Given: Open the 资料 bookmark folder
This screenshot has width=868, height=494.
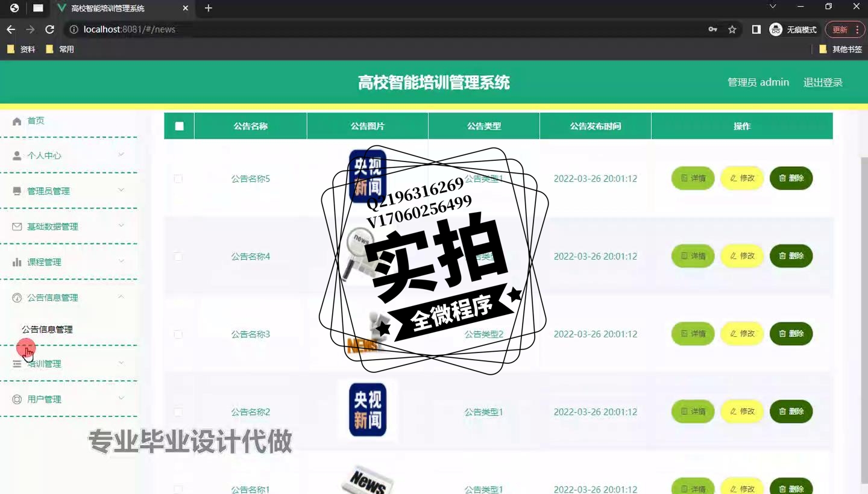Looking at the screenshot, I should point(21,49).
